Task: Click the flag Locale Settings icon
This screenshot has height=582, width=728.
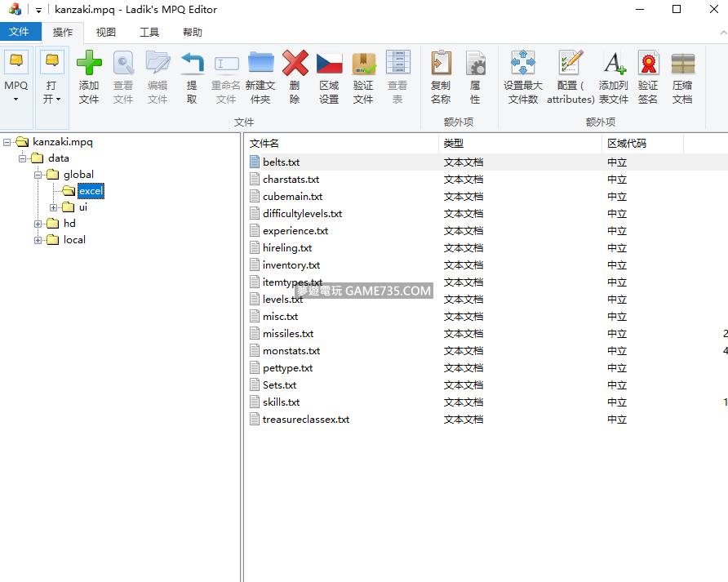Action: [329, 64]
